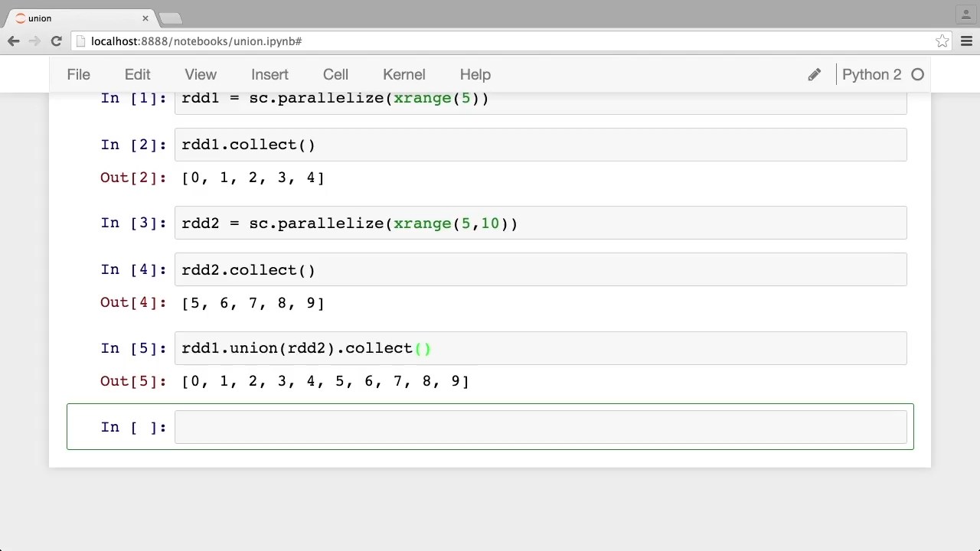Reload the notebook page

click(56, 41)
